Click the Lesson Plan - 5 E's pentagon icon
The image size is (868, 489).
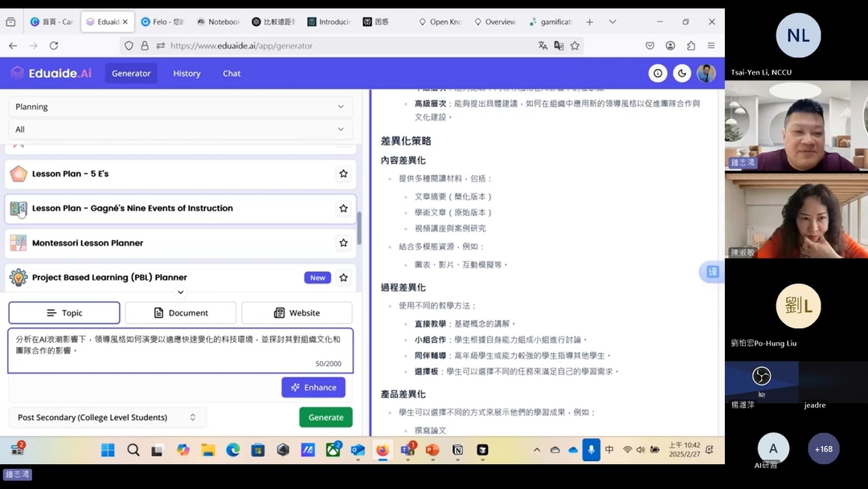click(18, 173)
